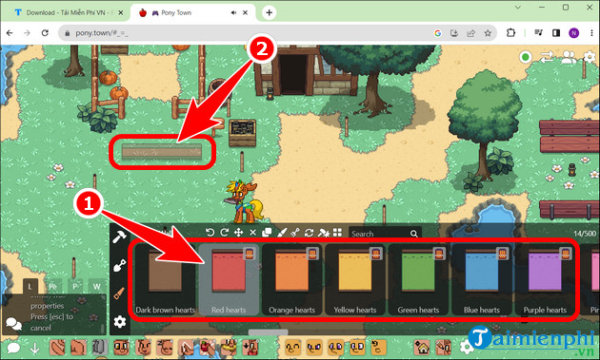
Task: Open the browser extensions puzzle icon
Action: (x=511, y=33)
